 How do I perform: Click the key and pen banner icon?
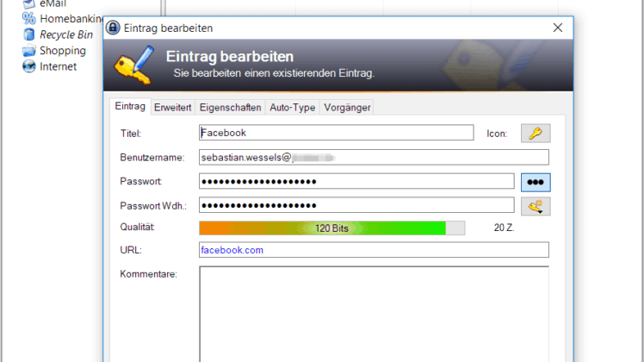tap(135, 65)
